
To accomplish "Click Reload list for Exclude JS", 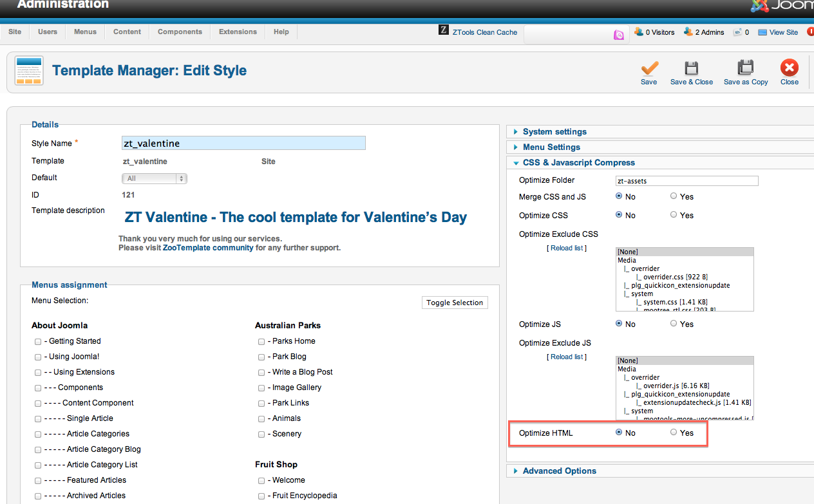I will (x=567, y=357).
